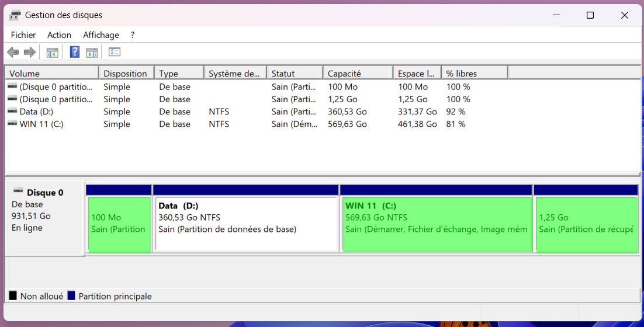This screenshot has height=327, width=644.
Task: Click the blue Partition principale legend swatch
Action: [71, 296]
